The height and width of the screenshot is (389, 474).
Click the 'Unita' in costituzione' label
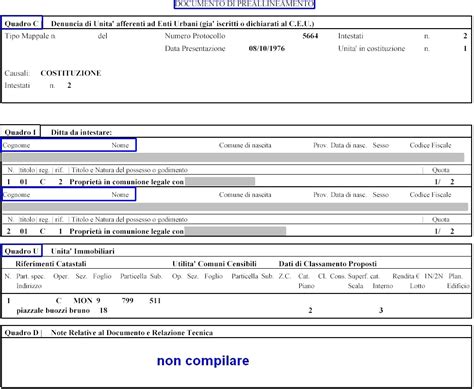click(371, 48)
